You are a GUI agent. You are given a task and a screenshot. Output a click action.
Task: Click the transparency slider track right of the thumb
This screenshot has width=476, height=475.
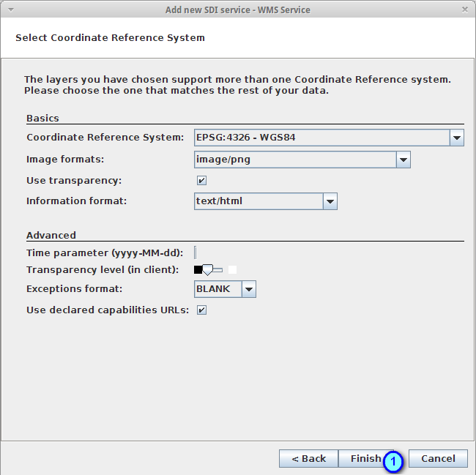[218, 270]
